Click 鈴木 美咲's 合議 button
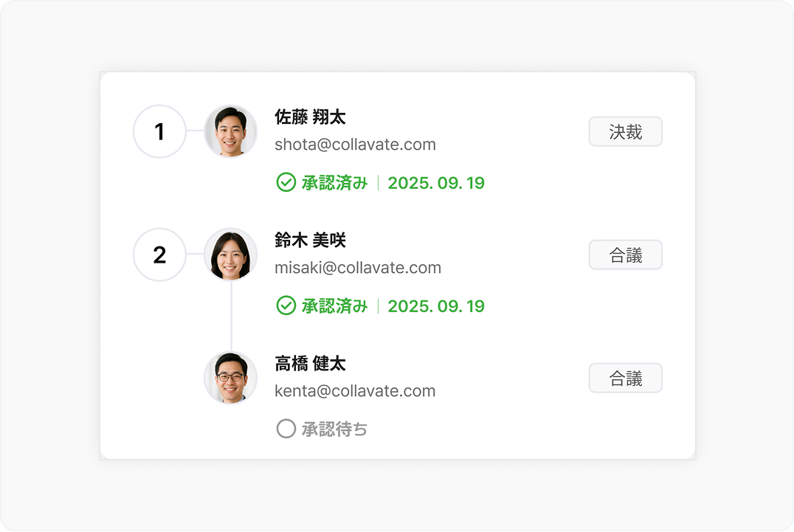Screen dimensions: 794x532 click(x=625, y=255)
